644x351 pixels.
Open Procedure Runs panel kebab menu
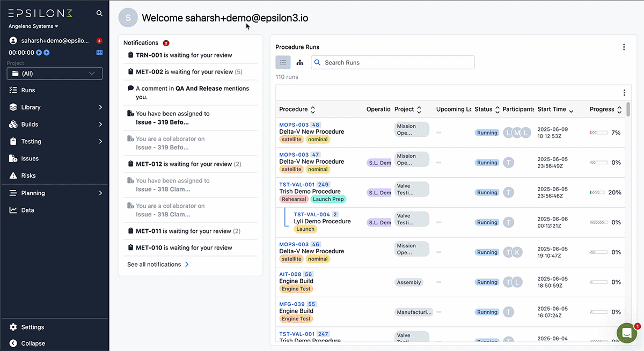624,47
